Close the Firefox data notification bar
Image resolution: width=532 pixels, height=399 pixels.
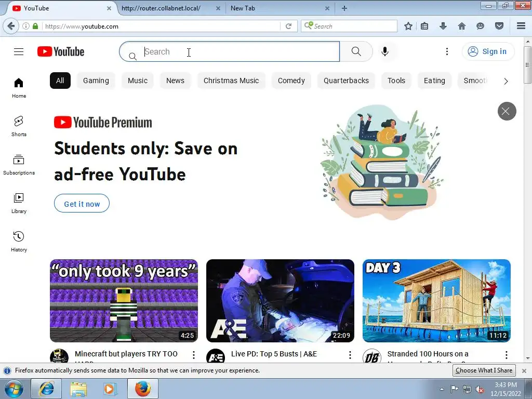[x=524, y=371]
